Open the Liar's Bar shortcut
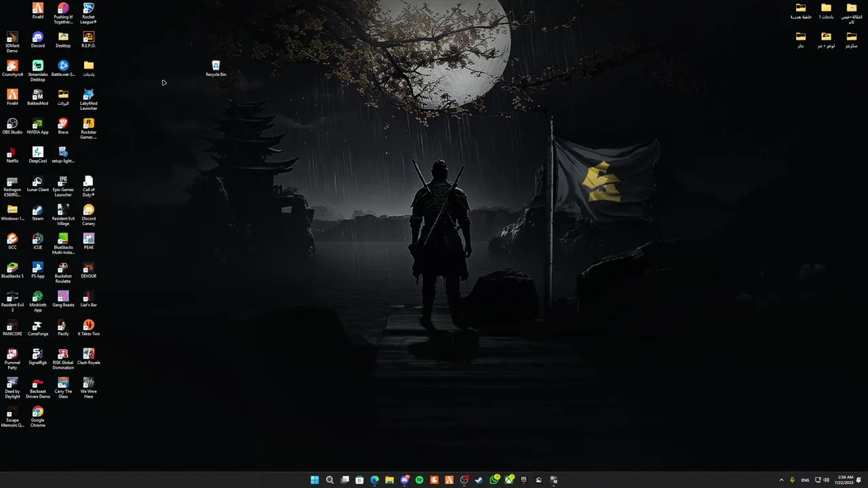 pyautogui.click(x=88, y=299)
